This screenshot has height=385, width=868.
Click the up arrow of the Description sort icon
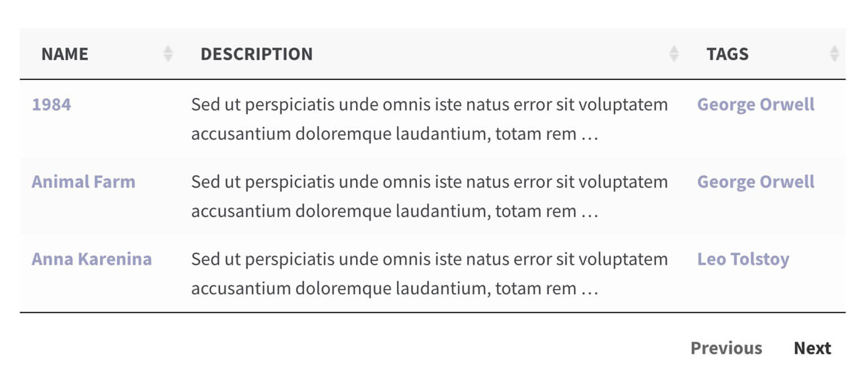pyautogui.click(x=674, y=50)
